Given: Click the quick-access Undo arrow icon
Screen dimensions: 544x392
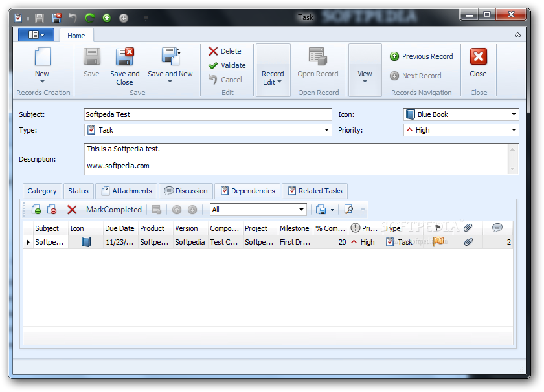Looking at the screenshot, I should tap(73, 17).
